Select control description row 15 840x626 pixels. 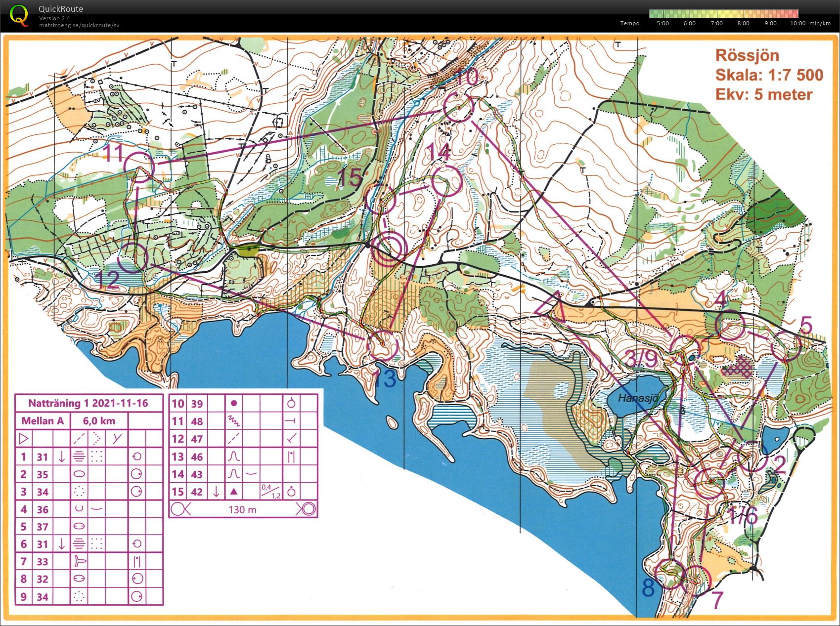pyautogui.click(x=243, y=492)
